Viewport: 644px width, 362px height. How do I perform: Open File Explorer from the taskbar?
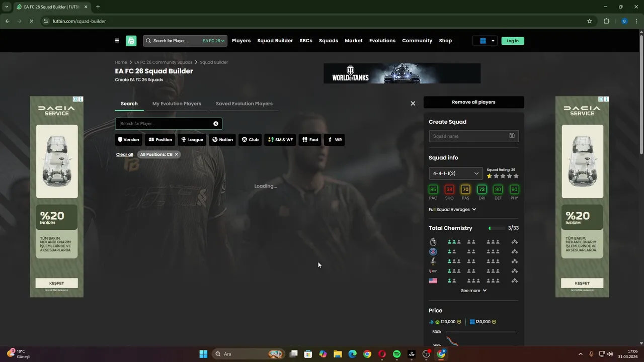[x=338, y=354]
